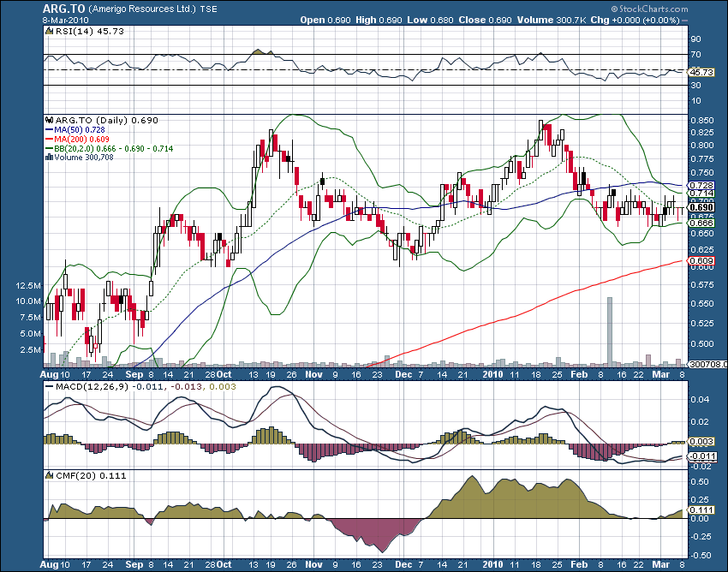Click the TSE exchange label
The width and height of the screenshot is (728, 572).
(x=209, y=9)
